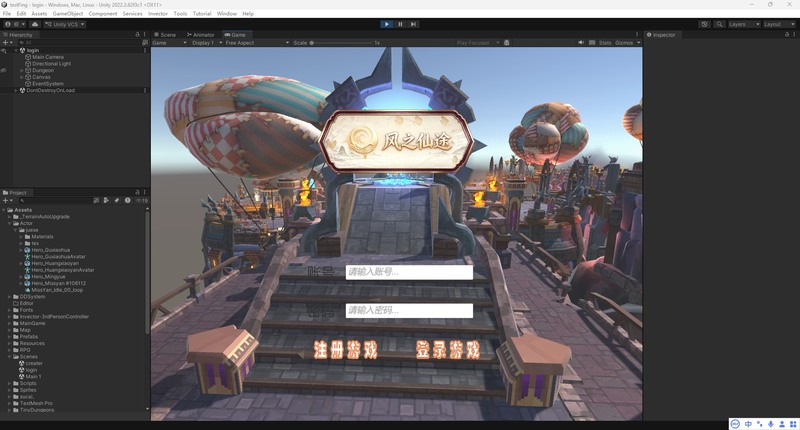Image resolution: width=800 pixels, height=430 pixels.
Task: Click the global Search magnifier icon
Action: pyautogui.click(x=719, y=24)
